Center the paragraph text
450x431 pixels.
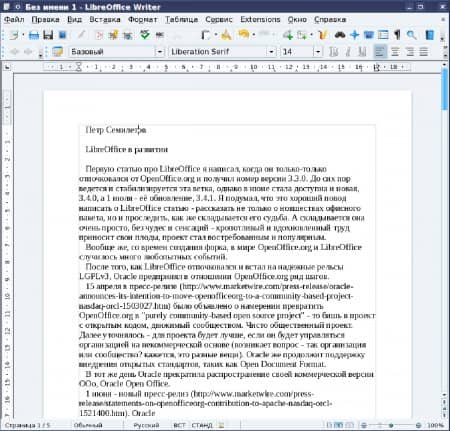click(x=395, y=51)
